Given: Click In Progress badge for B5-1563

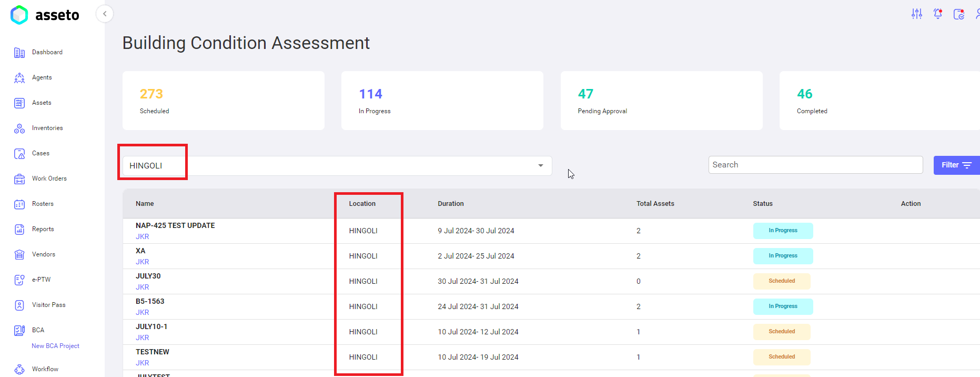Looking at the screenshot, I should (783, 306).
